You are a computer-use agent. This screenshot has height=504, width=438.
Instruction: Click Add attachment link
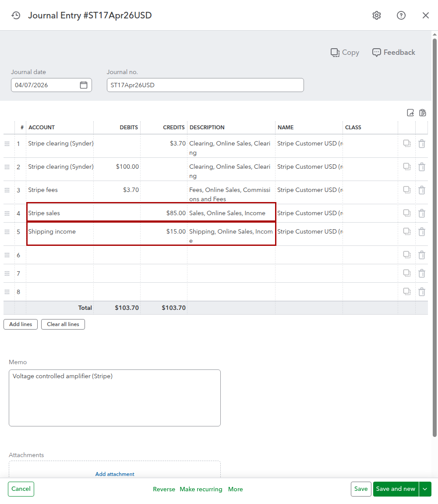point(115,474)
